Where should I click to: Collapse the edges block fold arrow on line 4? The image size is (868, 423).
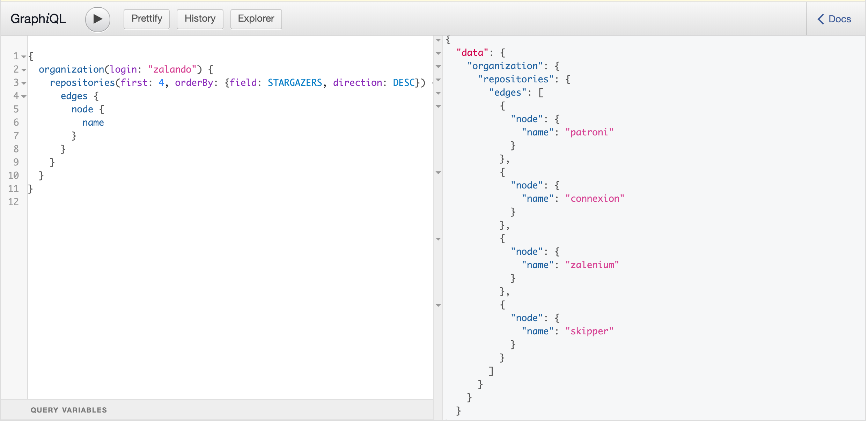[x=24, y=96]
